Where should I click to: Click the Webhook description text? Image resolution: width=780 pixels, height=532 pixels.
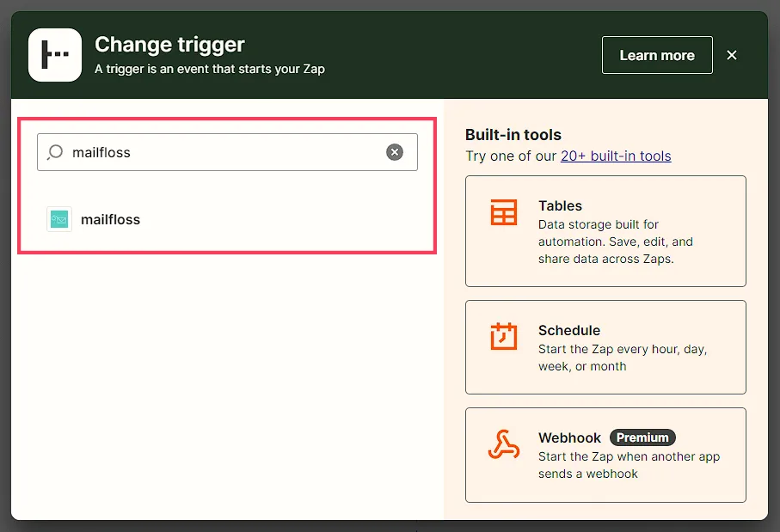[x=630, y=465]
